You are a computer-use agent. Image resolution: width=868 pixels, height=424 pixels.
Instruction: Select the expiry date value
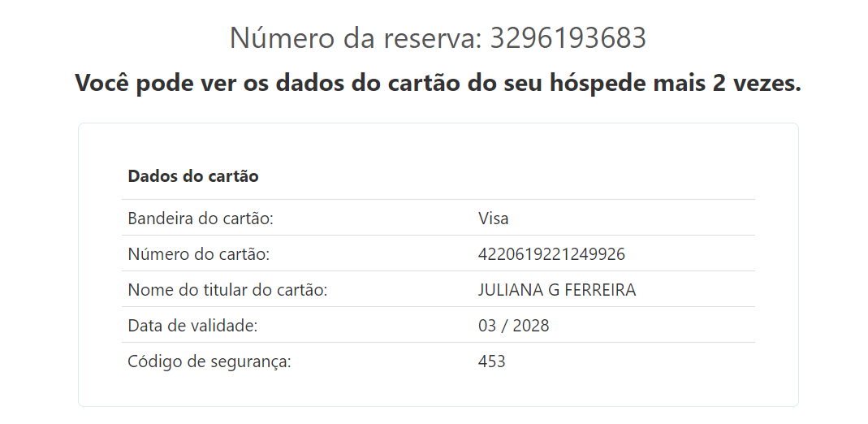click(513, 326)
